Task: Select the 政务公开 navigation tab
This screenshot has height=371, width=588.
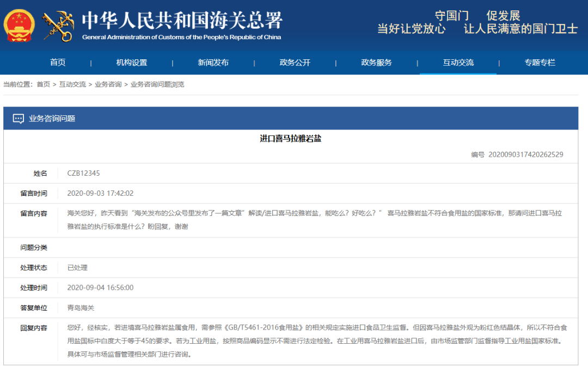Action: pyautogui.click(x=295, y=62)
